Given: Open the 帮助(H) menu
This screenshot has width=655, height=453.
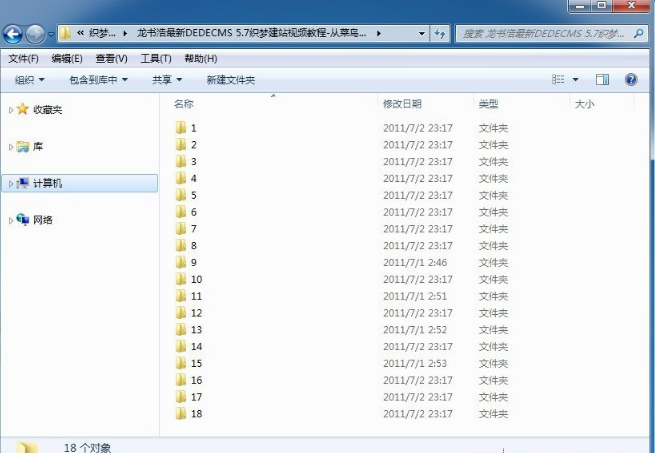Looking at the screenshot, I should tap(201, 59).
